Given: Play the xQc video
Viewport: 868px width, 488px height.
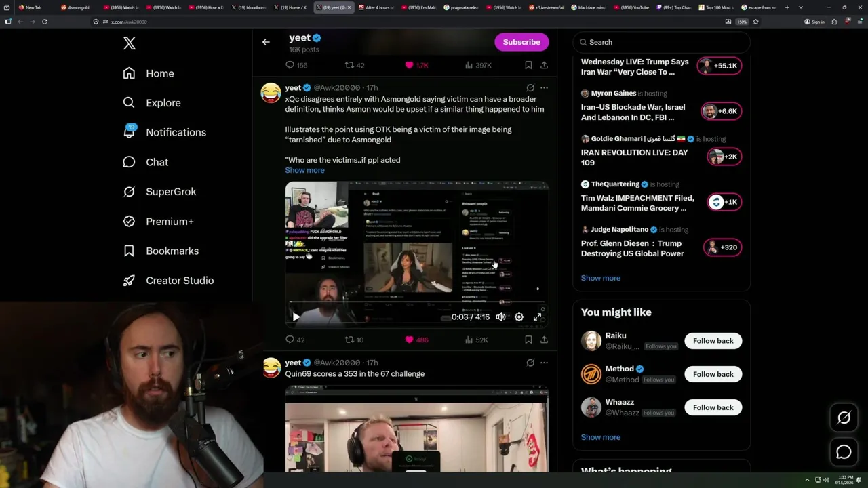Looking at the screenshot, I should (296, 317).
